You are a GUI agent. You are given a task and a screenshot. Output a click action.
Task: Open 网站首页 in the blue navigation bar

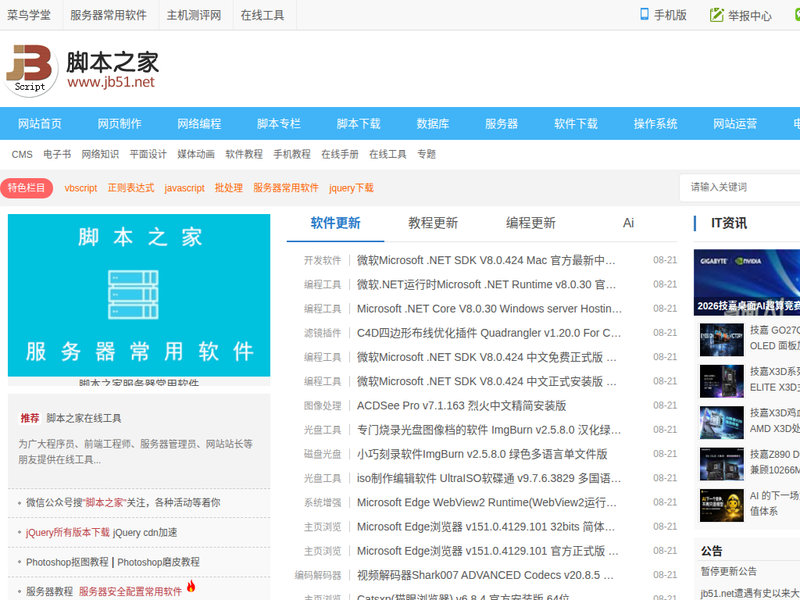tap(40, 123)
